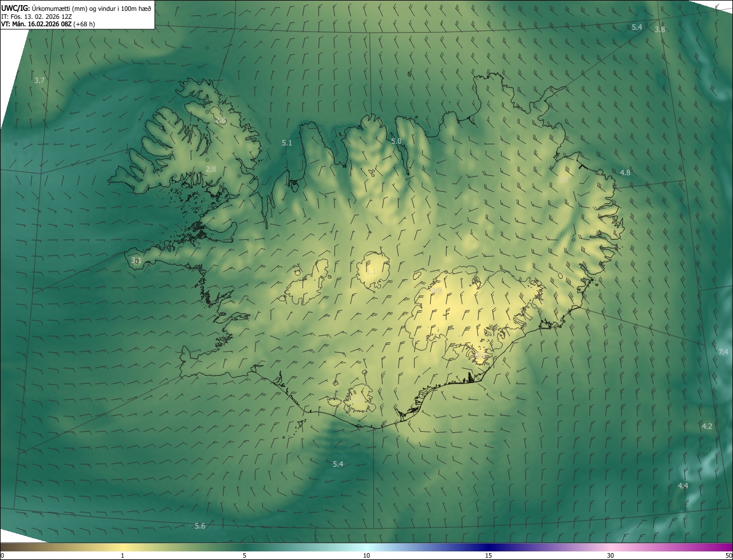Click the 'IT: Fös. 13. 02. 2026 12Z' line
733x560 pixels.
(37, 17)
